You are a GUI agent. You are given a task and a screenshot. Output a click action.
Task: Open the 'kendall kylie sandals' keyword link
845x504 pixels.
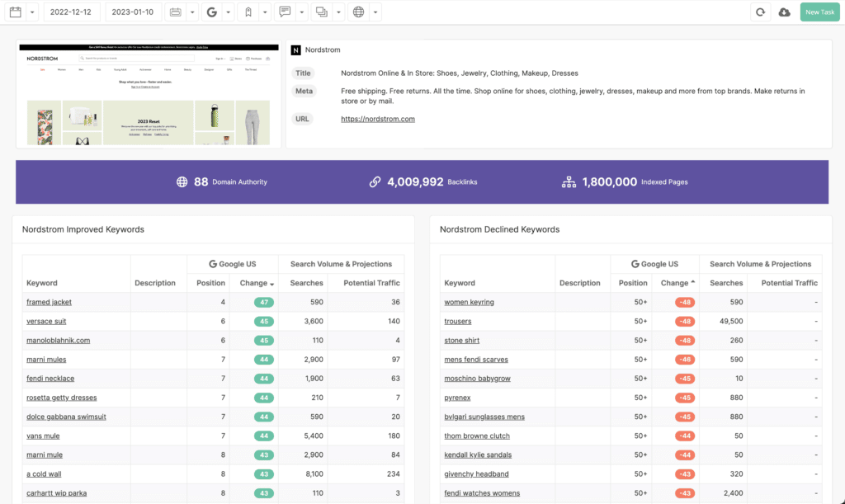tap(478, 455)
